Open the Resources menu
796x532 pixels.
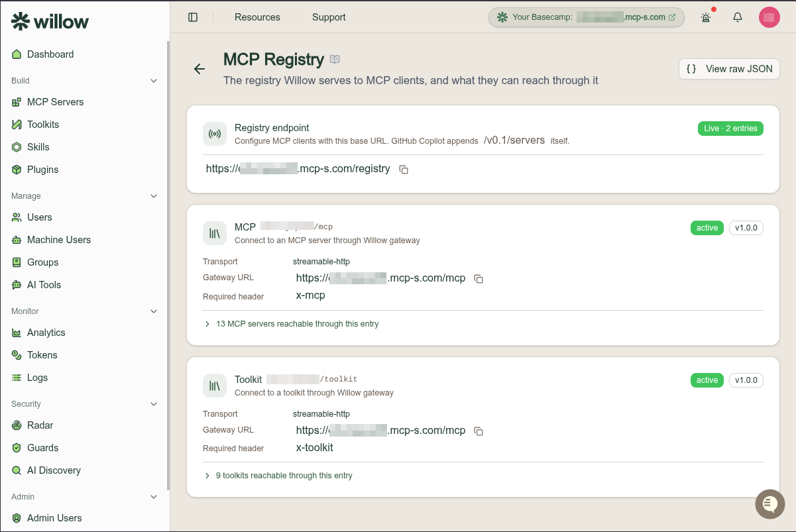point(257,17)
